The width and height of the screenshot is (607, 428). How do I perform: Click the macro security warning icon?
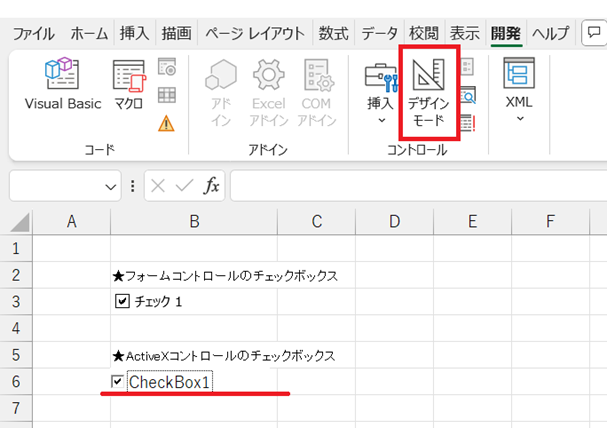click(x=167, y=124)
